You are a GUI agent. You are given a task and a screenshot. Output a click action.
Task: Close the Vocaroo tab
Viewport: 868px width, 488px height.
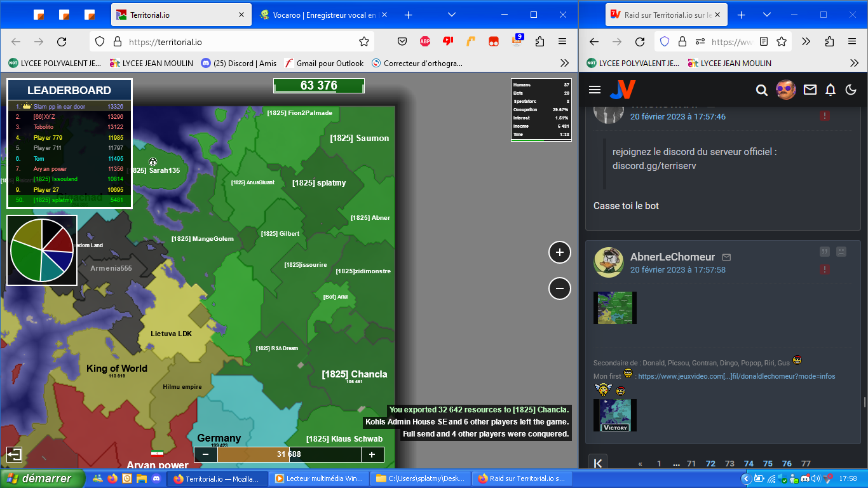(383, 15)
